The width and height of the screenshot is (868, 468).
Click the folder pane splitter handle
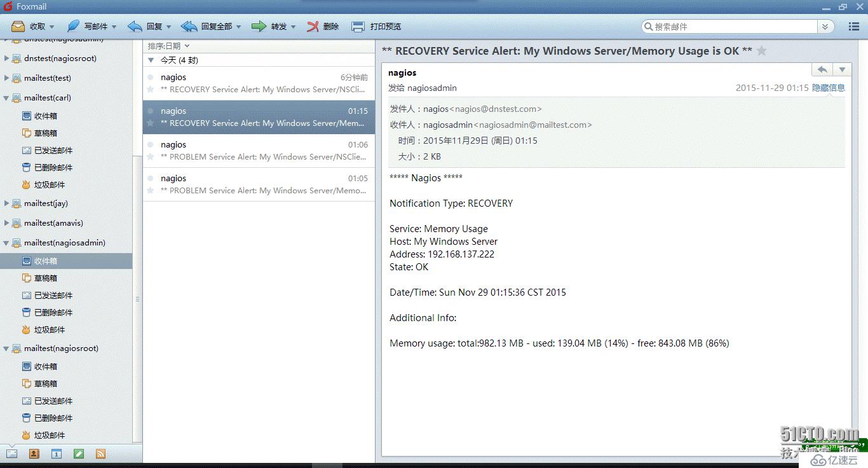[x=137, y=299]
